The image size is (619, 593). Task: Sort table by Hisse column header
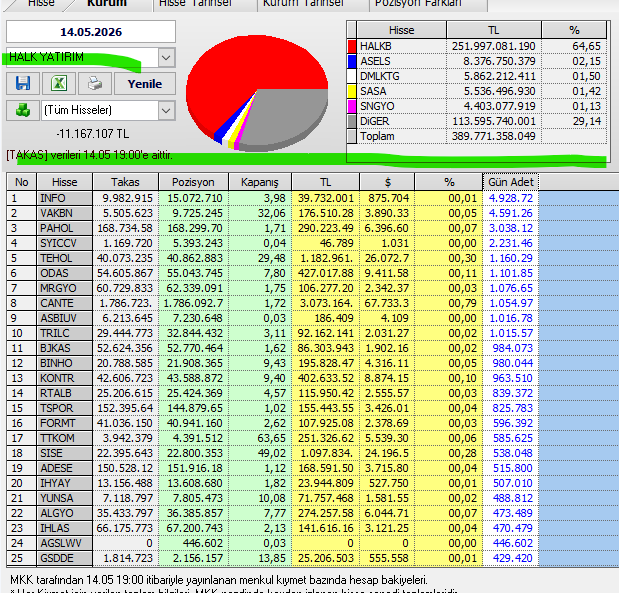[64, 182]
